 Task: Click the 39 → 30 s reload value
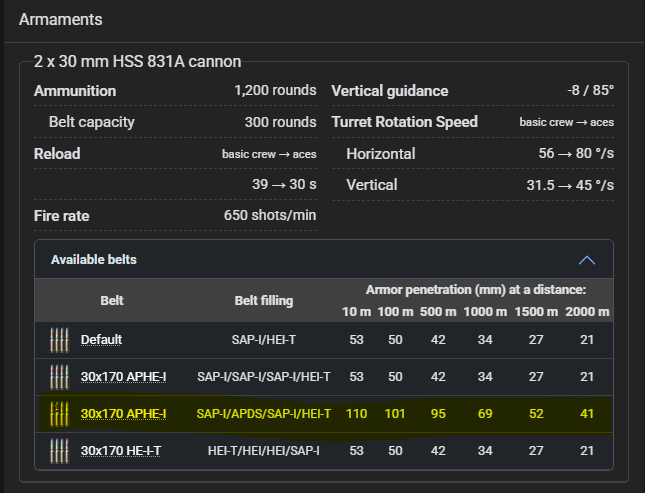(284, 184)
